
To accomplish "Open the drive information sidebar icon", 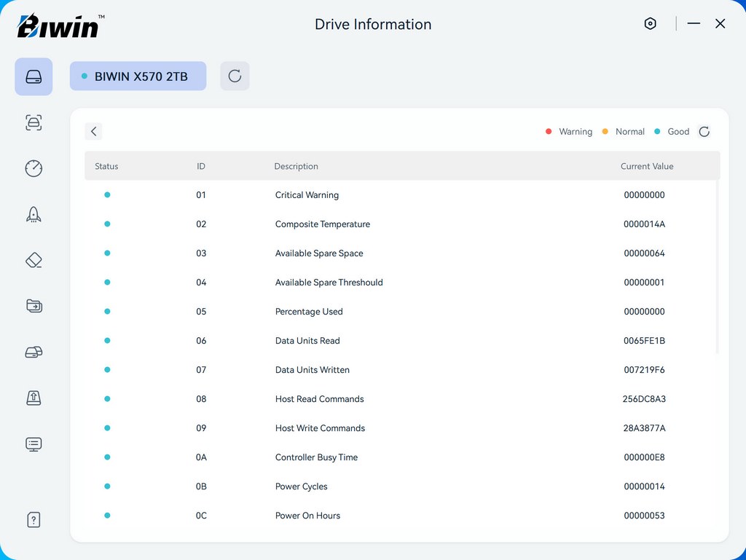I will coord(34,76).
